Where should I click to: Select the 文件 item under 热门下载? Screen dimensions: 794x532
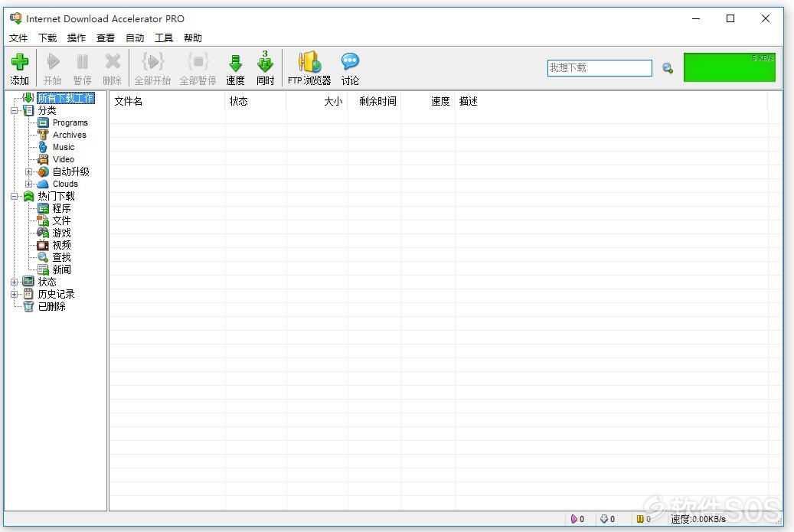[x=62, y=220]
